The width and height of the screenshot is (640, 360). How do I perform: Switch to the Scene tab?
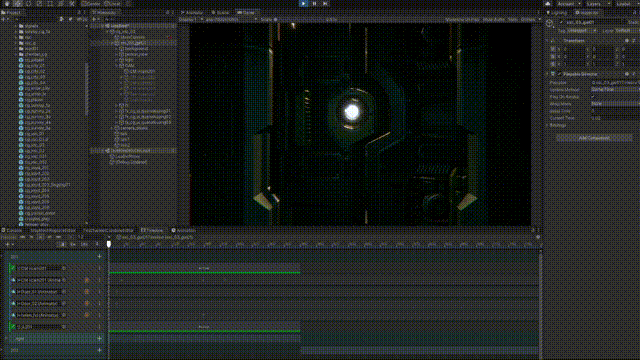[220, 12]
